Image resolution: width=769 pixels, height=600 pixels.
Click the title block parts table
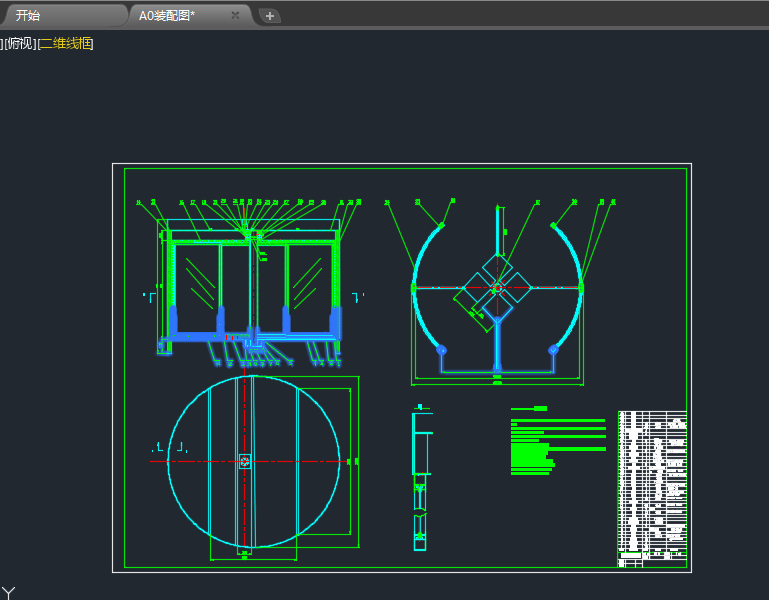(652, 489)
